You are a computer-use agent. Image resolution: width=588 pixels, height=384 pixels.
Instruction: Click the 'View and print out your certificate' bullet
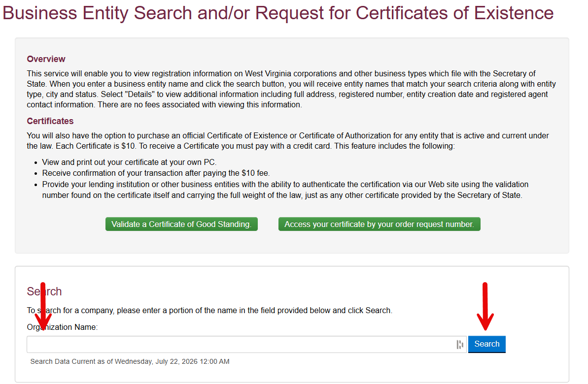(129, 162)
